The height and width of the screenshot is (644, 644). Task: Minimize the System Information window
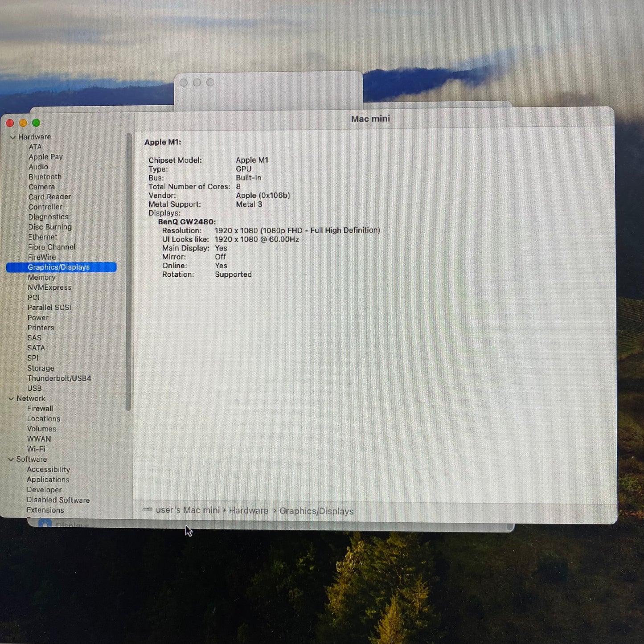point(23,123)
